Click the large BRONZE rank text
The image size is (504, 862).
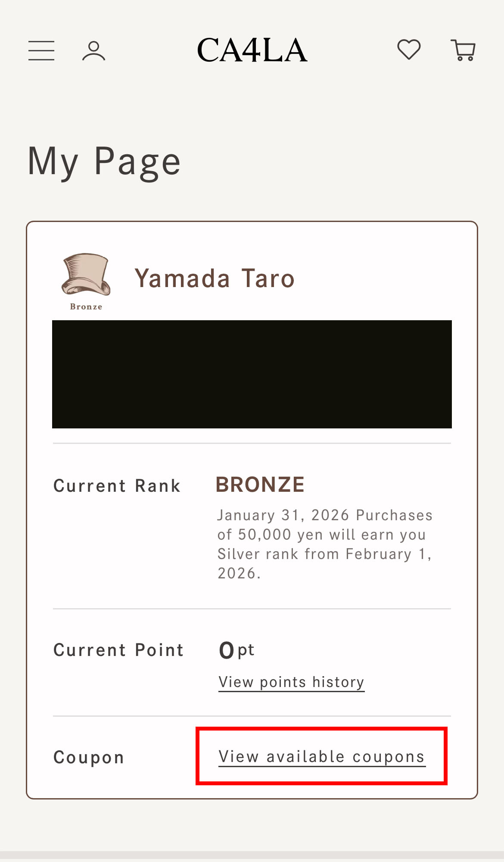[x=260, y=485]
